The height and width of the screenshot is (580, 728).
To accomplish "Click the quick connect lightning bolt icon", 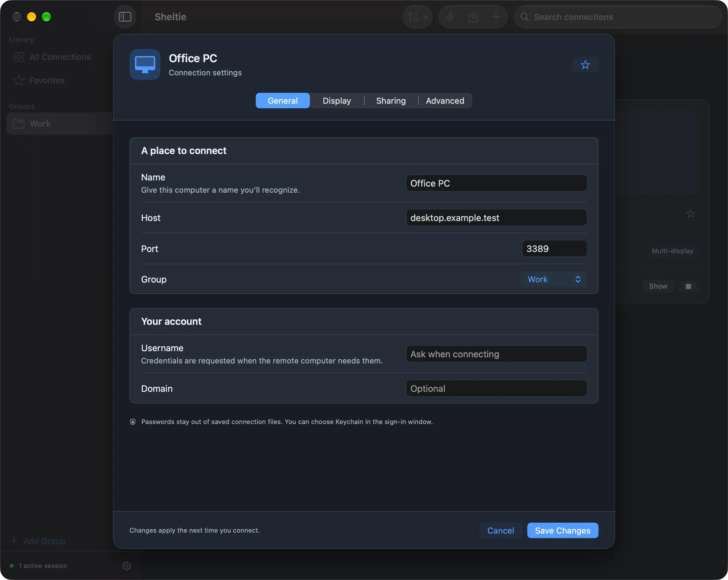I will coord(450,16).
